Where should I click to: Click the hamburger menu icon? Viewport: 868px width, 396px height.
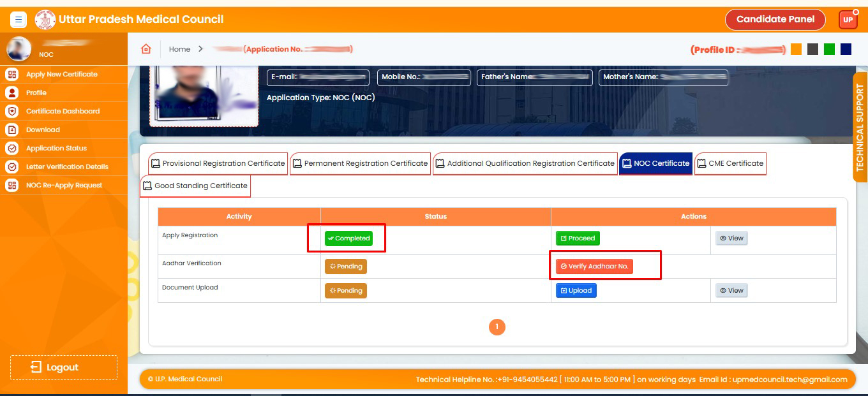pos(19,20)
